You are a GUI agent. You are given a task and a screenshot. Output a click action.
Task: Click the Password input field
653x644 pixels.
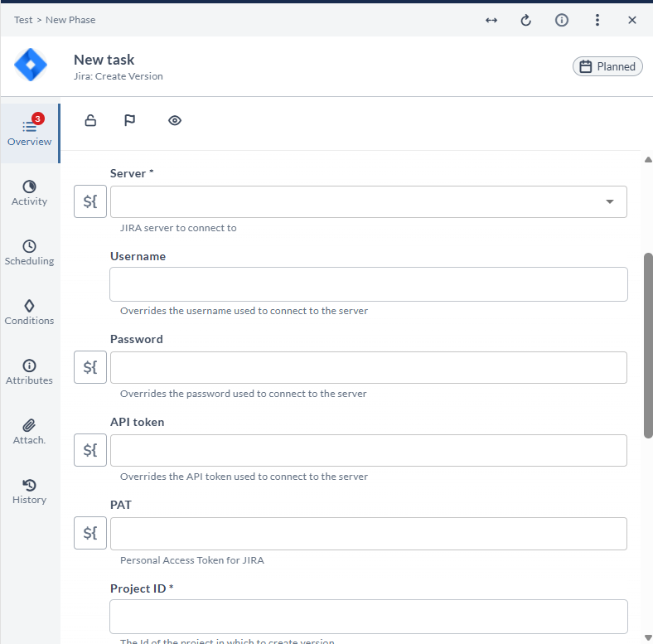369,367
